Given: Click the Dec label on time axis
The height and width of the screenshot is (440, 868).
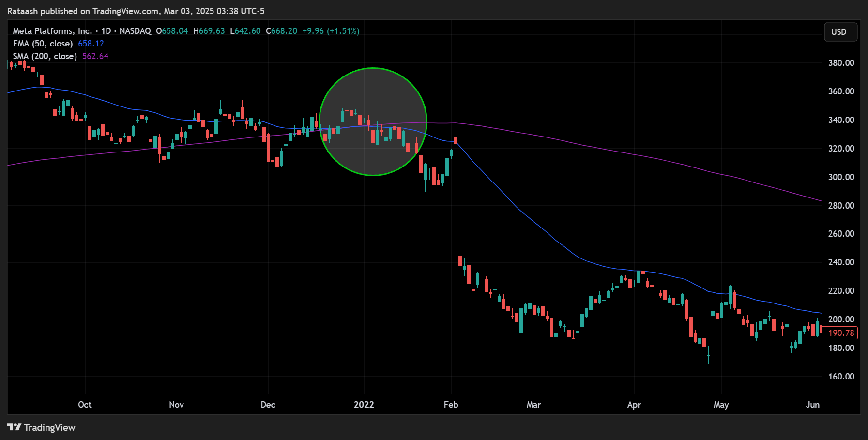Looking at the screenshot, I should [x=268, y=405].
